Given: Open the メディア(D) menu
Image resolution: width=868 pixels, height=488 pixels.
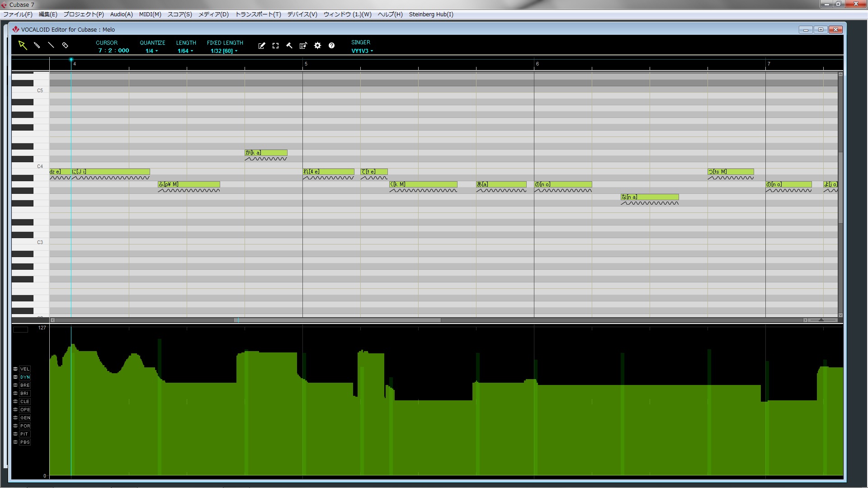Looking at the screenshot, I should (214, 14).
